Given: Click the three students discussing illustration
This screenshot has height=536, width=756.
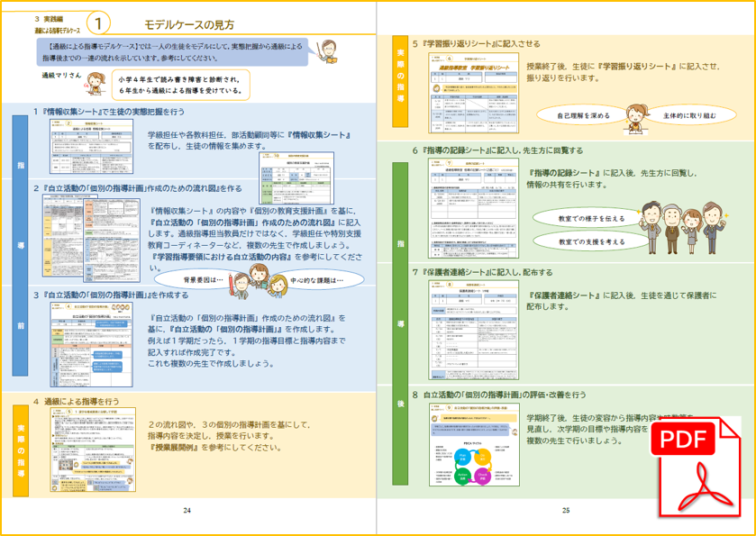Looking at the screenshot, I should (x=258, y=281).
